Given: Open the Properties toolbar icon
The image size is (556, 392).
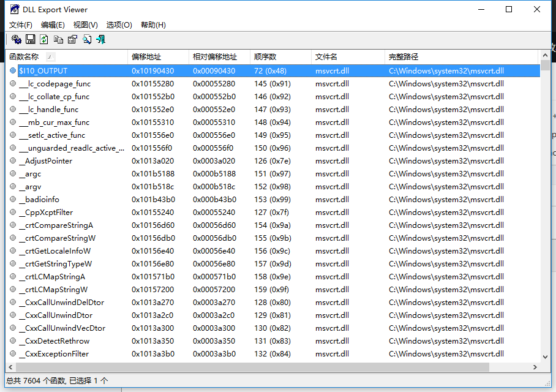Looking at the screenshot, I should coord(72,39).
